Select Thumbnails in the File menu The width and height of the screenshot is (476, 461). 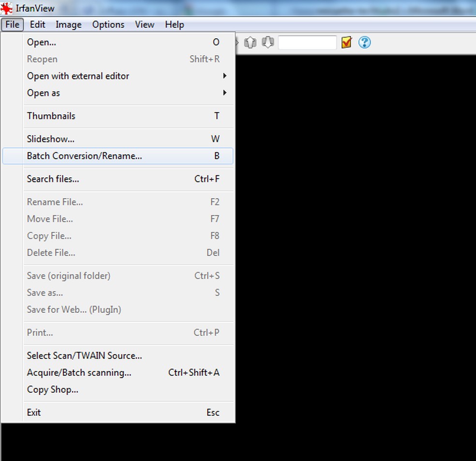pos(118,116)
